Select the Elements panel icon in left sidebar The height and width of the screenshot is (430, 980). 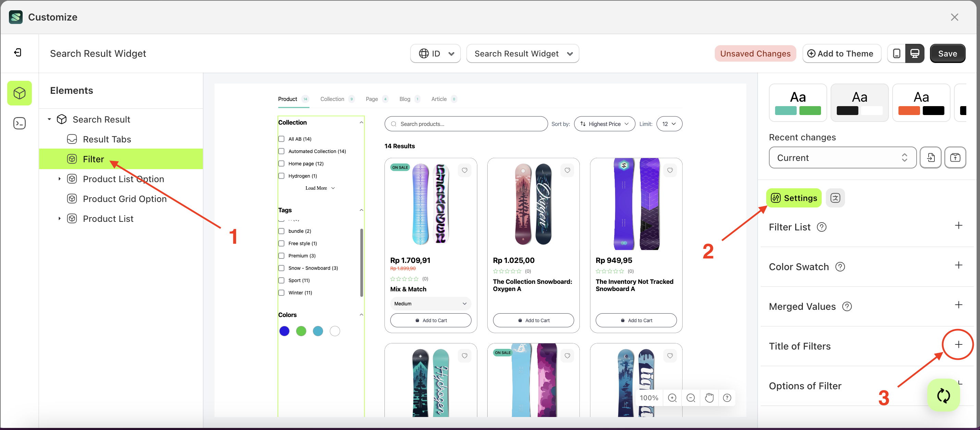[20, 93]
